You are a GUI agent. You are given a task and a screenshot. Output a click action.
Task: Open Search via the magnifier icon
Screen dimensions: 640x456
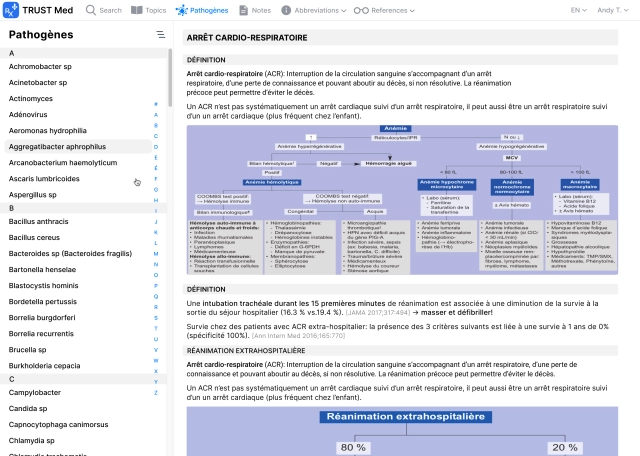click(92, 10)
